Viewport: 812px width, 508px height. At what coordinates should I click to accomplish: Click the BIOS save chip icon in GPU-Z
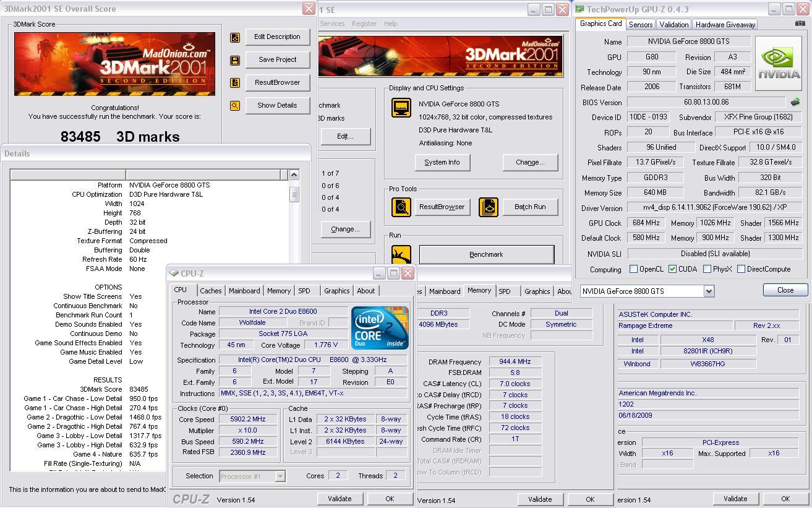tap(795, 102)
